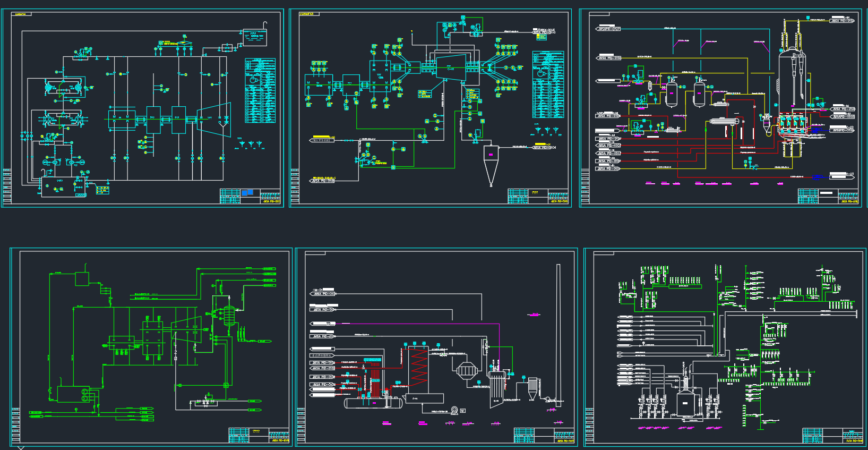Select the JMSA PID-0107 connector at top-right sheet
This screenshot has height=450, width=868.
pos(608,29)
